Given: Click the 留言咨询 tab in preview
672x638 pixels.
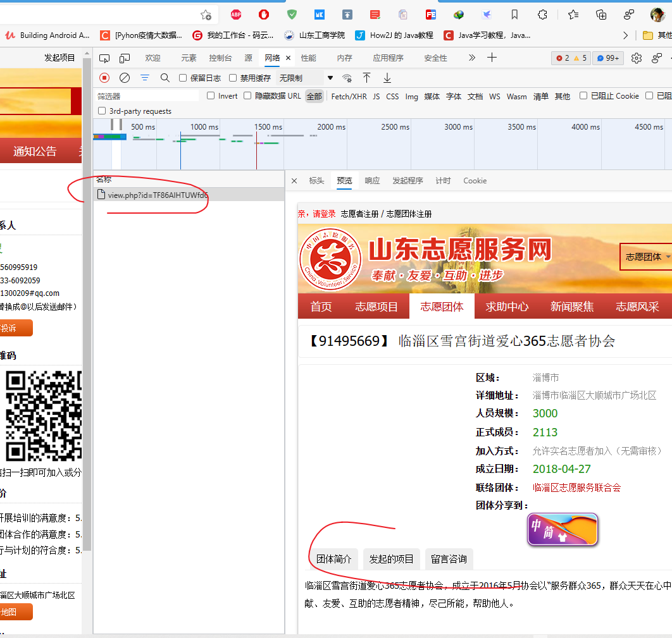Looking at the screenshot, I should [449, 559].
